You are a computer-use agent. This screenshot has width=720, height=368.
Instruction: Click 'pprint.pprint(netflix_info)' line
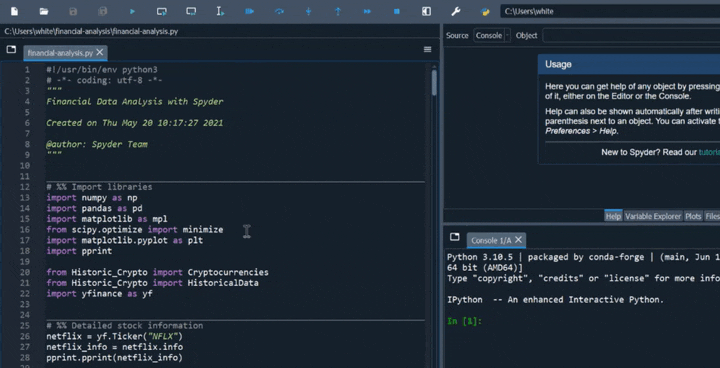tap(114, 357)
